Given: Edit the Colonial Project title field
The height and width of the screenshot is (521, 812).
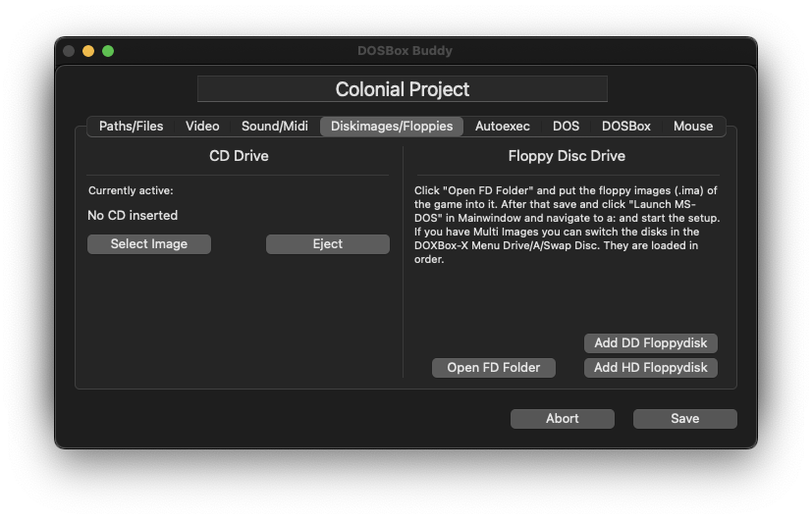Looking at the screenshot, I should (403, 89).
